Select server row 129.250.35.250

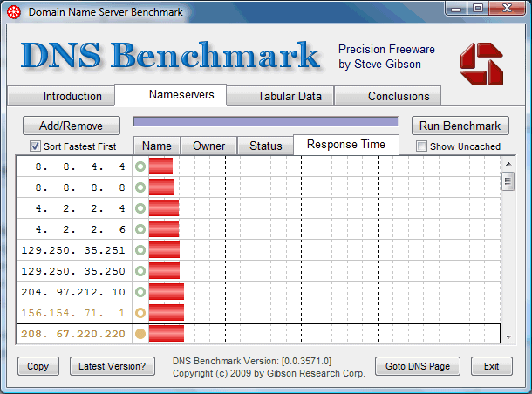point(258,271)
